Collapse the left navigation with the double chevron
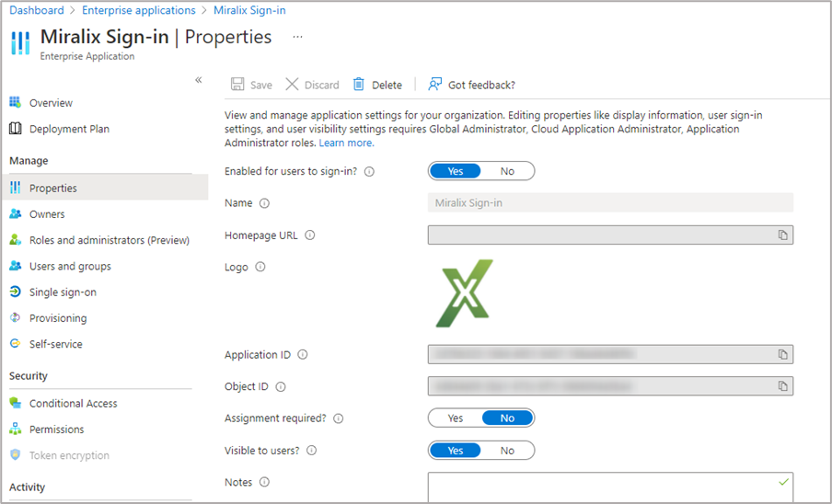The width and height of the screenshot is (832, 504). [x=199, y=80]
